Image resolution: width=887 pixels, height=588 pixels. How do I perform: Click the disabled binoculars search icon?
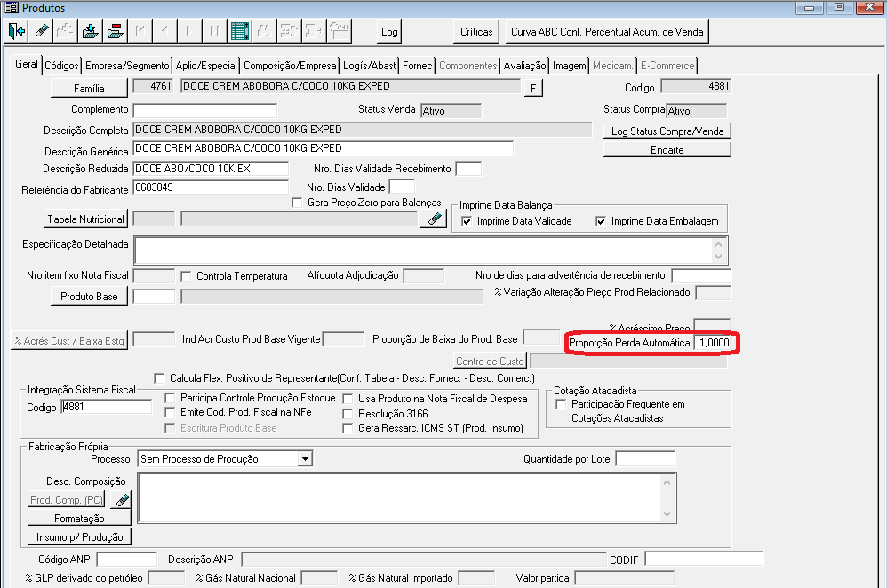(x=265, y=31)
